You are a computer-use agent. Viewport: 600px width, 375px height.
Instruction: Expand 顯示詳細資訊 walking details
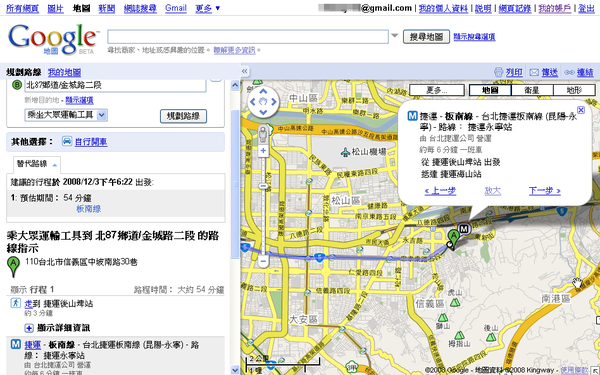[x=58, y=328]
